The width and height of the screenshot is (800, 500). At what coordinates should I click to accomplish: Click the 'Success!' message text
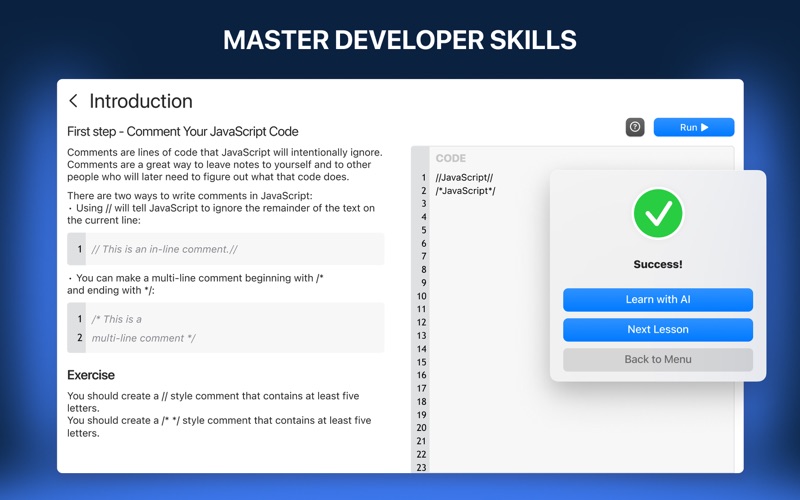tap(658, 264)
